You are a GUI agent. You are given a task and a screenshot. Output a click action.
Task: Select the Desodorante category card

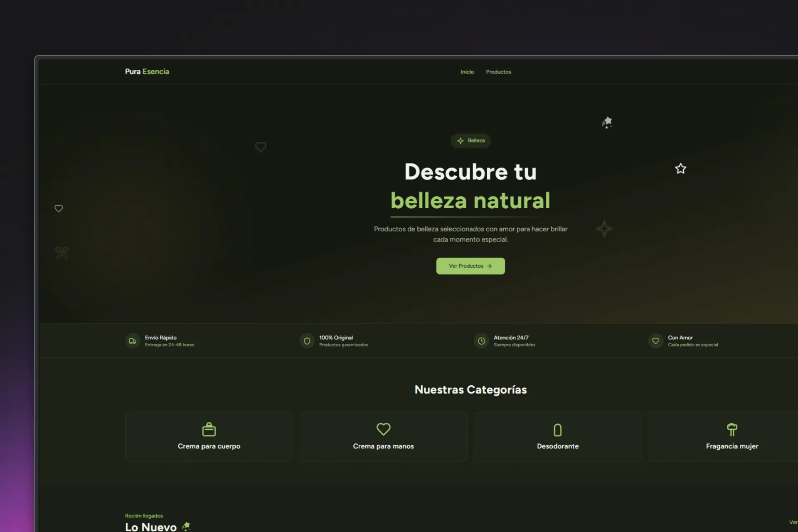pos(557,436)
